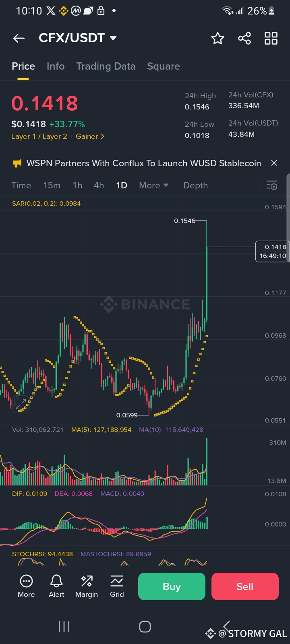This screenshot has height=644, width=290.
Task: Dismiss the WSPN announcement banner
Action: point(274,163)
